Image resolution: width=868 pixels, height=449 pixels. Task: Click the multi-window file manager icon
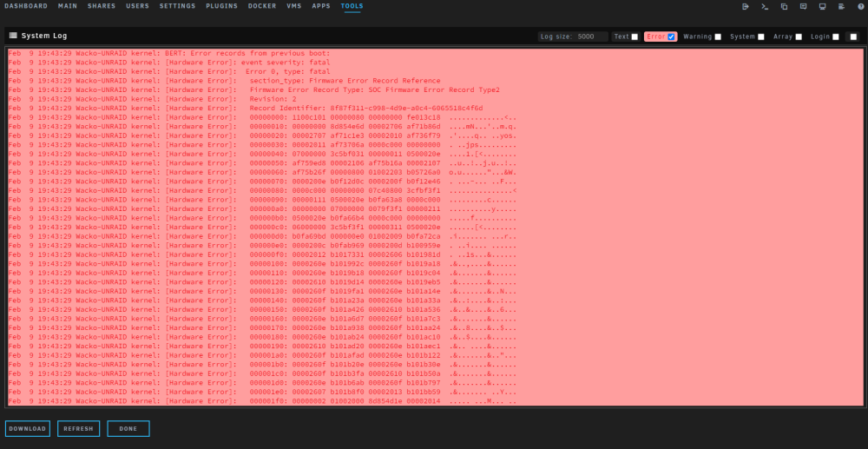[x=784, y=7]
